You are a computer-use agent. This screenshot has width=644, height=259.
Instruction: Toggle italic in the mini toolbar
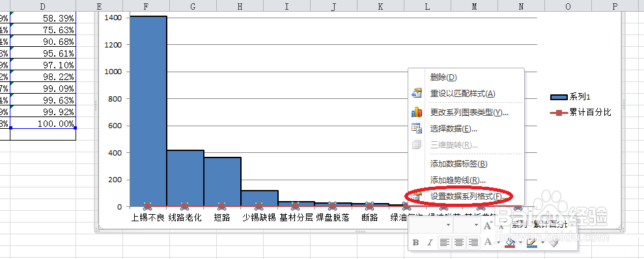pyautogui.click(x=430, y=243)
